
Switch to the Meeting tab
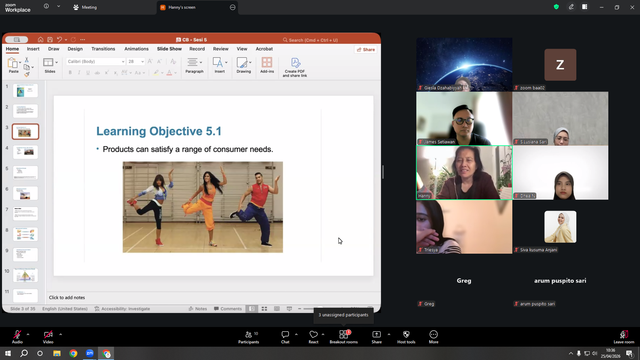click(x=85, y=7)
